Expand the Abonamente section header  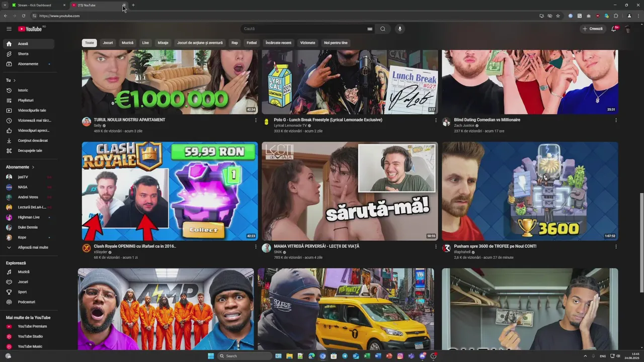[20, 167]
